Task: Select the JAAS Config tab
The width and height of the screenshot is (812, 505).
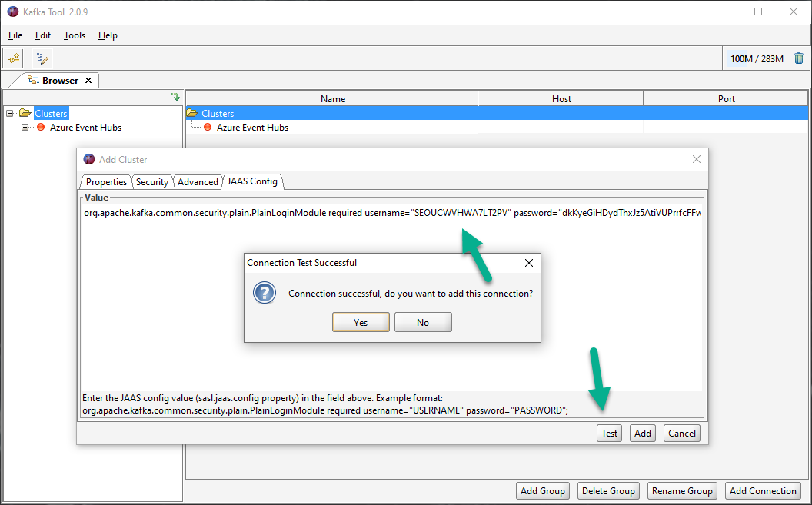Action: (252, 181)
